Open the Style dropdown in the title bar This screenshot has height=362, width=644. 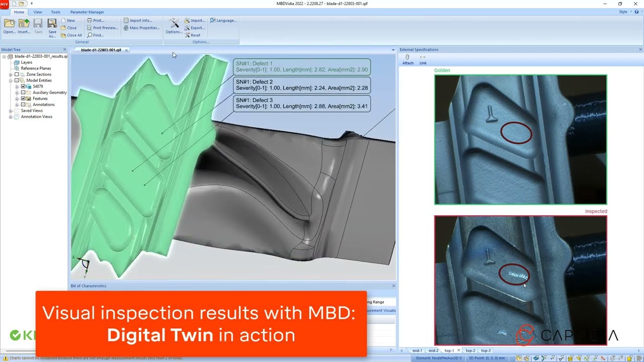[x=625, y=12]
